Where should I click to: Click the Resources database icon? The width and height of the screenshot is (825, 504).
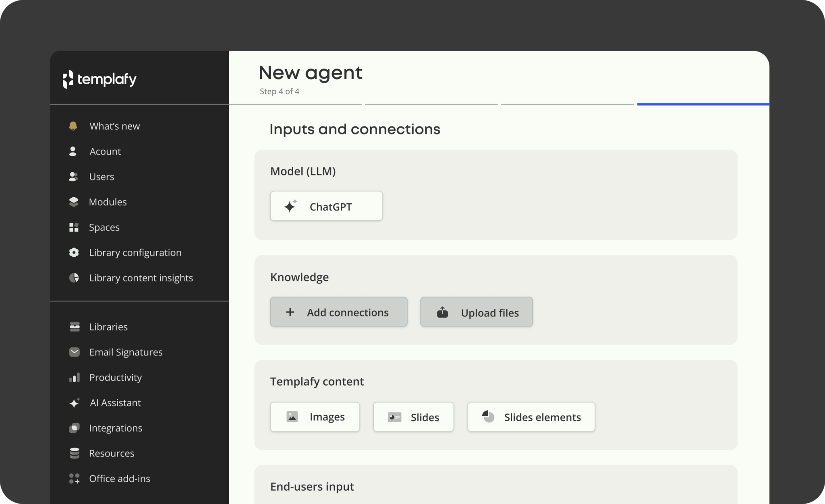pos(74,453)
